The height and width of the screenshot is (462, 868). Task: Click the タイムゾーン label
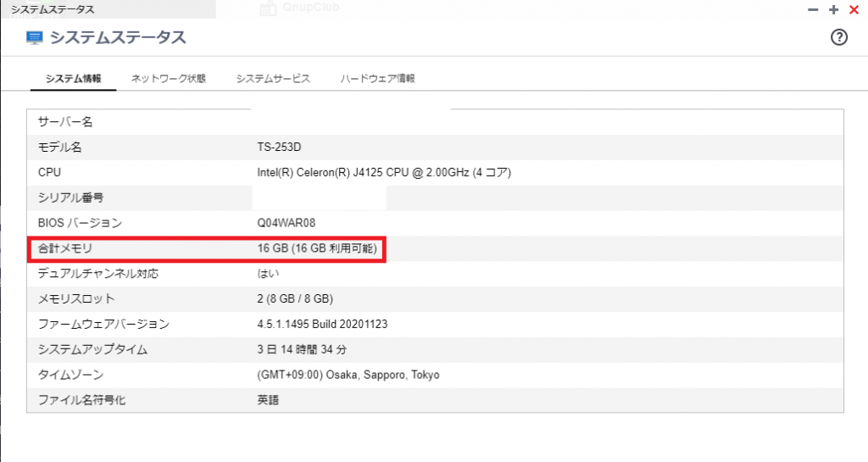pyautogui.click(x=71, y=375)
